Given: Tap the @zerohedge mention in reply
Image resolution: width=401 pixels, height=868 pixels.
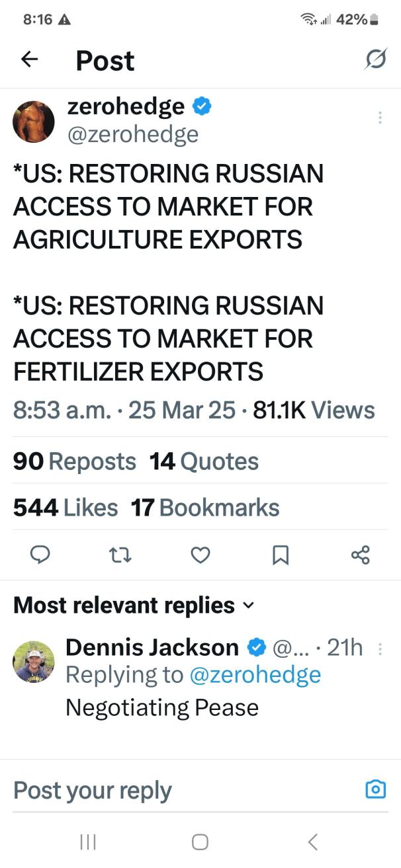Looking at the screenshot, I should click(x=255, y=675).
